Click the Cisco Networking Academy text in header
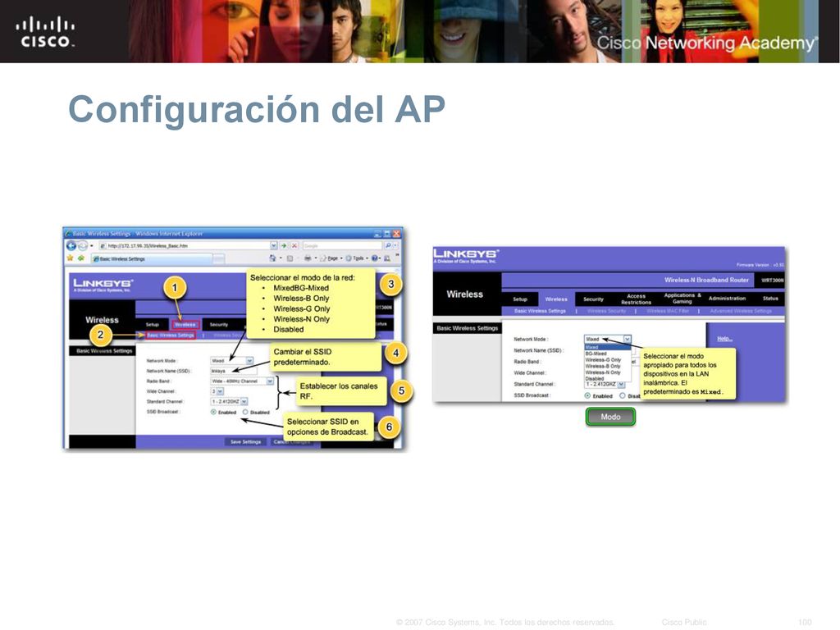The width and height of the screenshot is (840, 630). (708, 43)
